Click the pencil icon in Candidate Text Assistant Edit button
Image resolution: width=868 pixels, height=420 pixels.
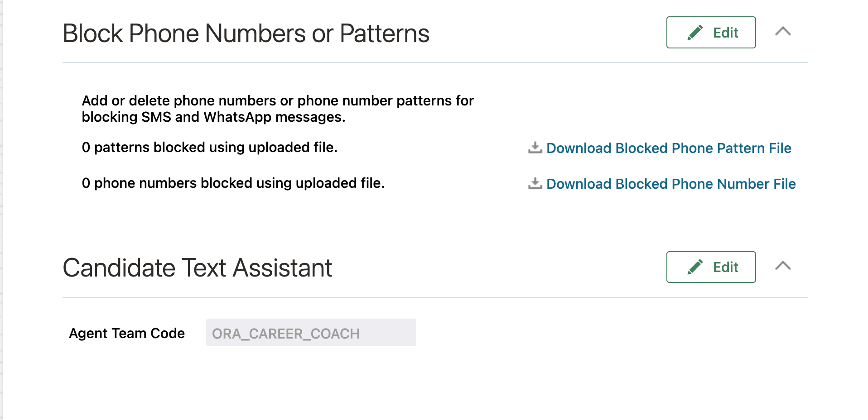(694, 267)
